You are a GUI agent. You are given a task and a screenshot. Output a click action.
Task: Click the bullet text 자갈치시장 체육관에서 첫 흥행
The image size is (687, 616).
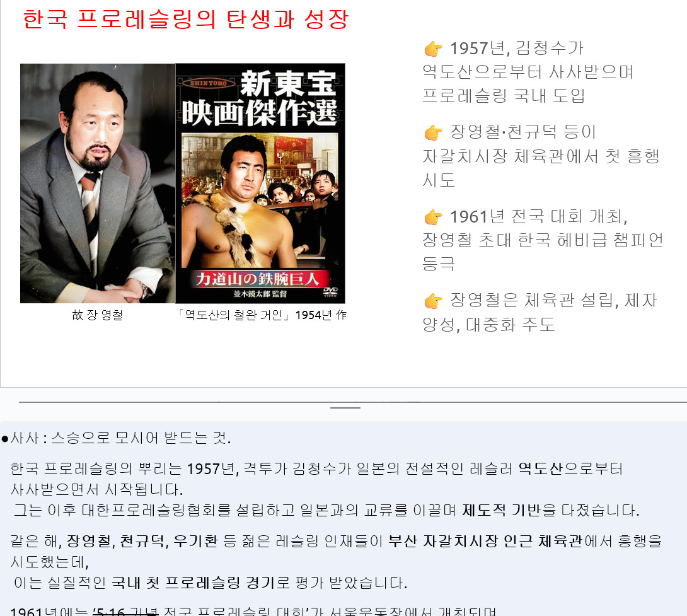[x=541, y=156]
